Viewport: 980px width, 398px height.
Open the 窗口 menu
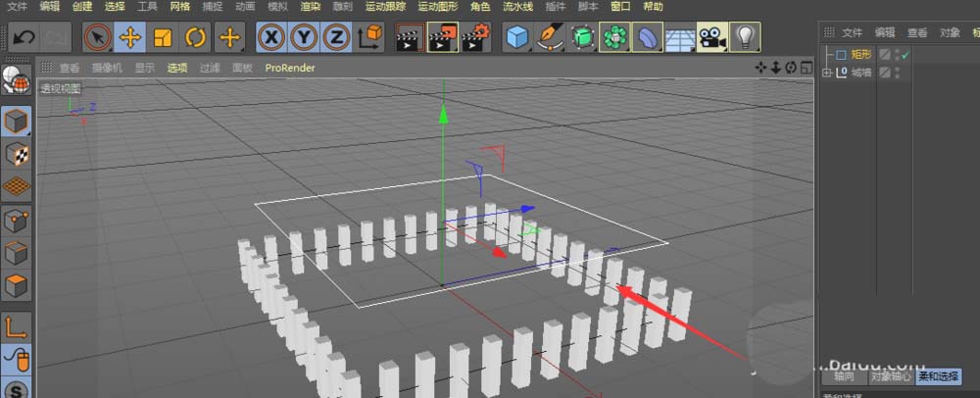click(620, 7)
